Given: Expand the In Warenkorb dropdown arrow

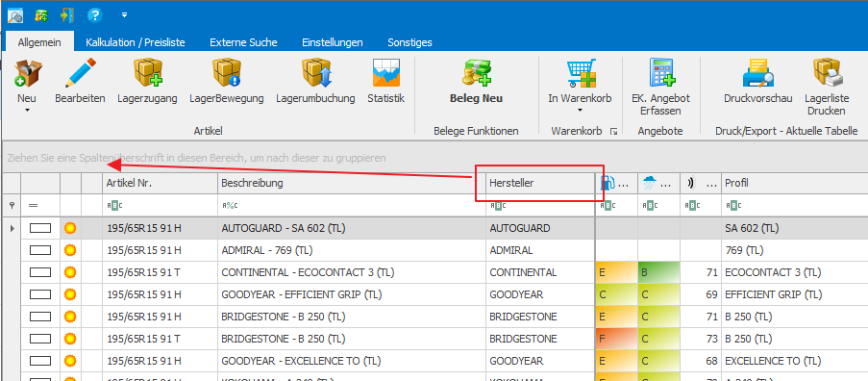Looking at the screenshot, I should pyautogui.click(x=581, y=111).
